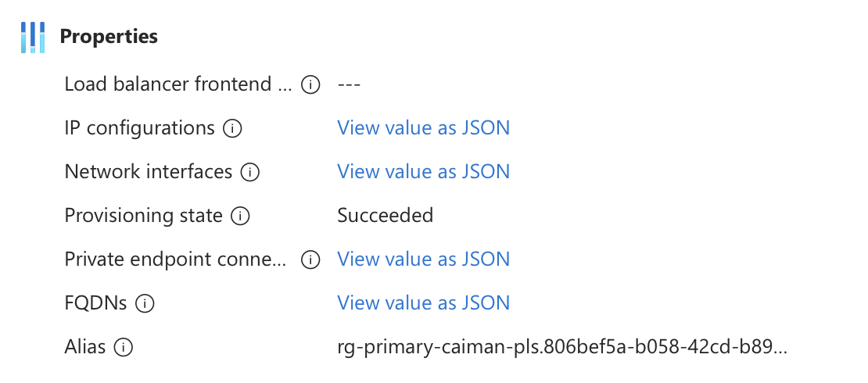
Task: Click the Alias property label
Action: coord(85,347)
